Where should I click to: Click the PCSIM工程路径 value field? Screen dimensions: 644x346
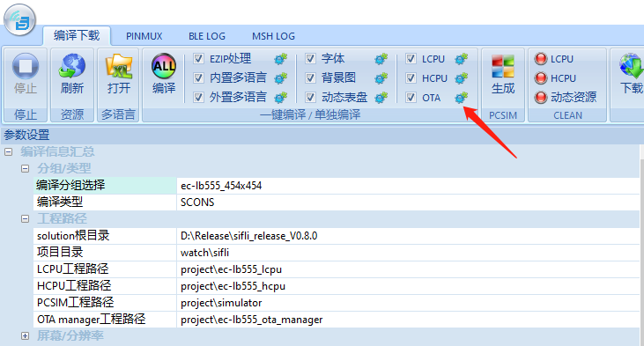408,303
